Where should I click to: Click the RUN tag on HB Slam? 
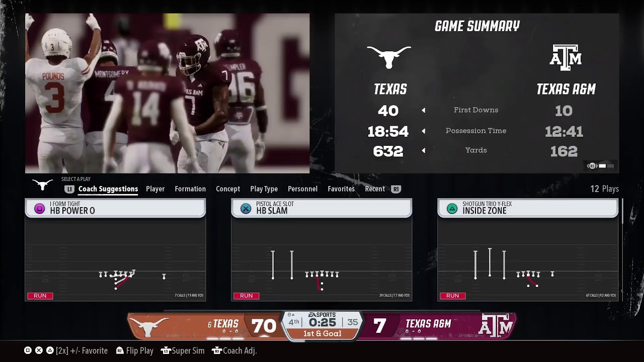(247, 296)
